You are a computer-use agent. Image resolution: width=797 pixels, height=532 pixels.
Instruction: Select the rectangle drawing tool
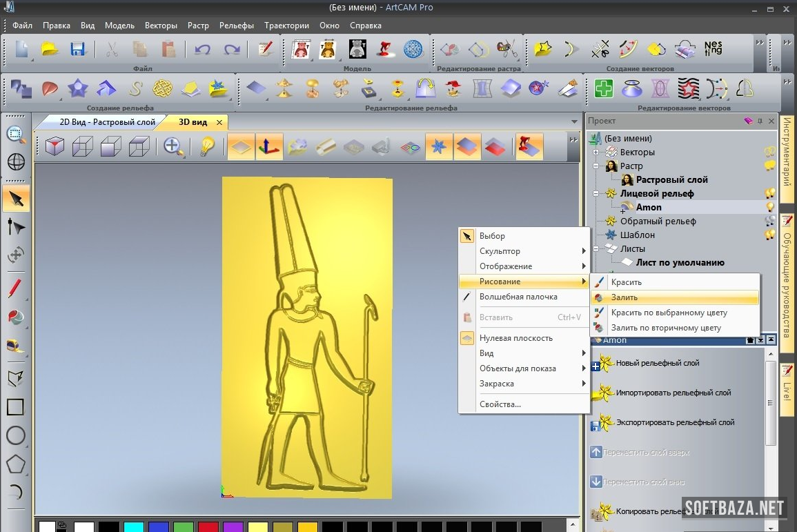[x=16, y=406]
